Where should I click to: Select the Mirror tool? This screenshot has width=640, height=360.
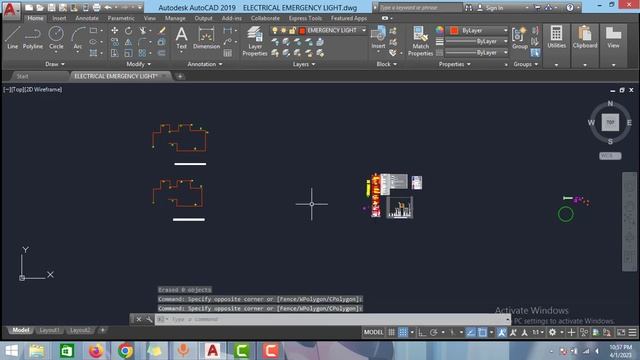(129, 42)
